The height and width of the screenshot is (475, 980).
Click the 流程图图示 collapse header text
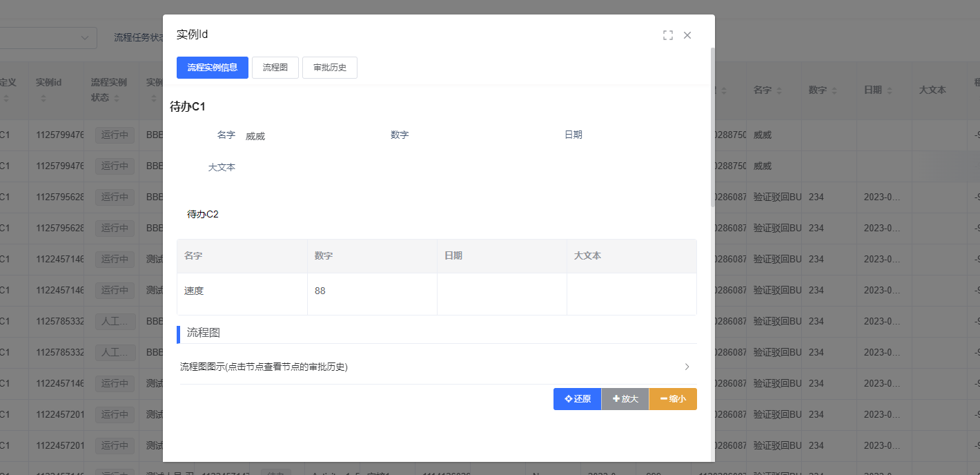click(x=264, y=367)
